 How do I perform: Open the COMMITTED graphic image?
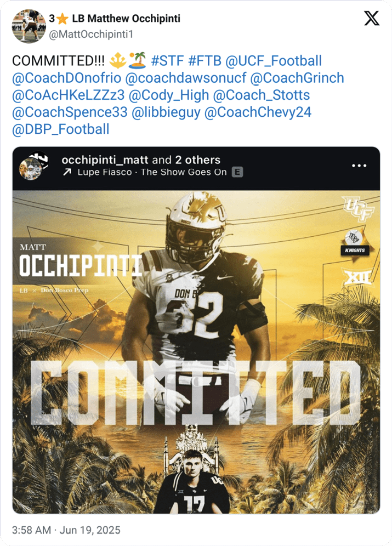pyautogui.click(x=196, y=351)
